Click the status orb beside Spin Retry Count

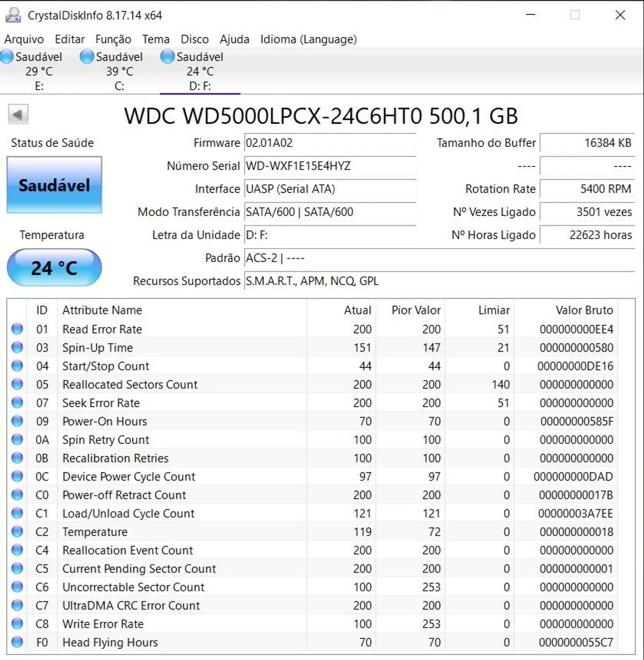point(17,440)
